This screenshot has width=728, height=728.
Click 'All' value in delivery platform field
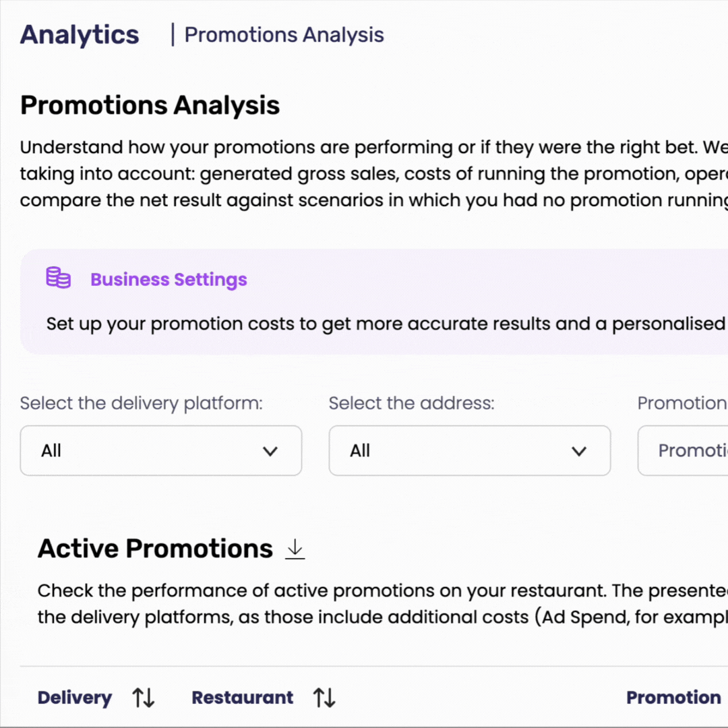click(x=51, y=450)
